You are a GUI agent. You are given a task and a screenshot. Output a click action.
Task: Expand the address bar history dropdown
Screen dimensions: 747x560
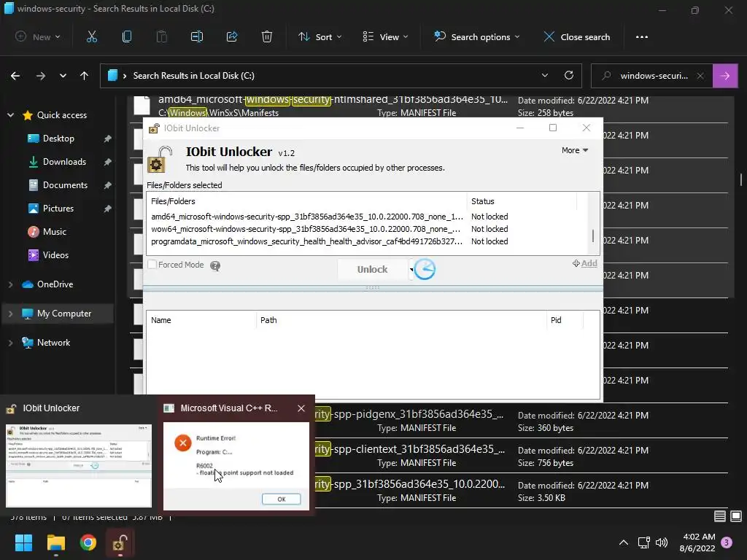pos(545,76)
